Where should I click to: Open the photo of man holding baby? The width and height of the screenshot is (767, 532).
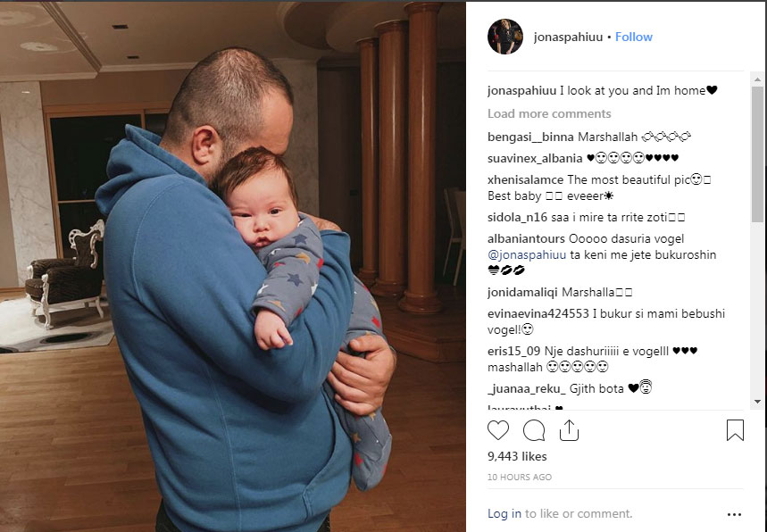233,267
